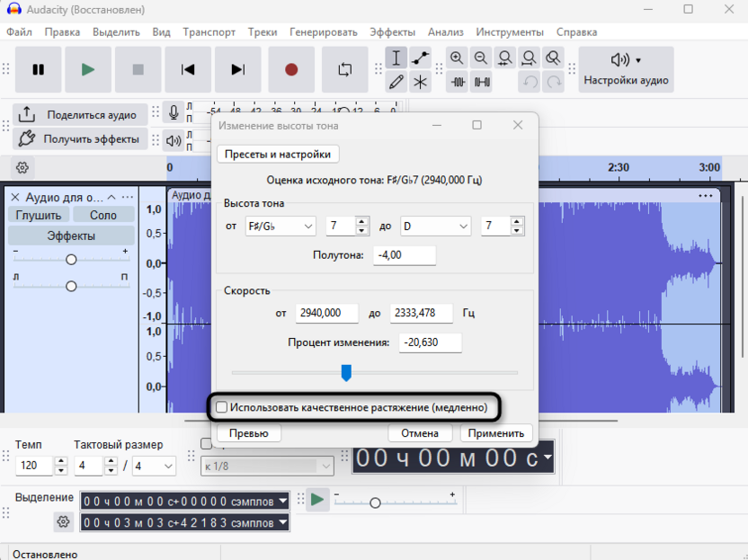Click the Zoom In magnifier
This screenshot has width=748, height=560.
coord(457,58)
